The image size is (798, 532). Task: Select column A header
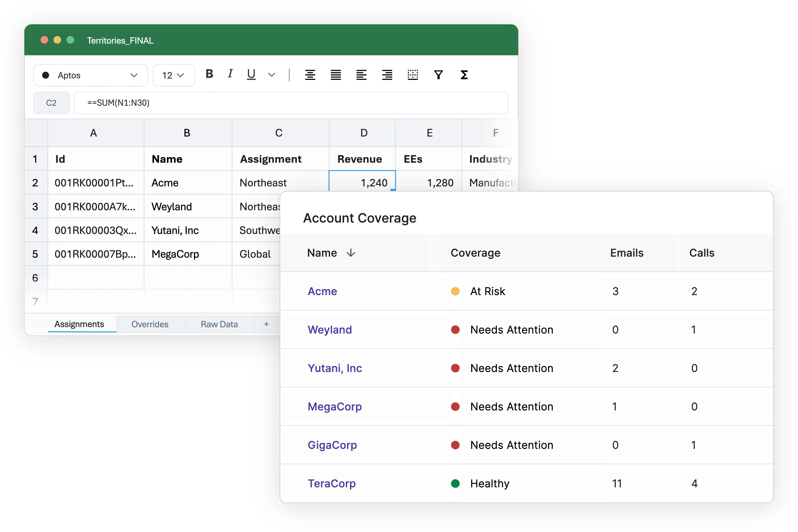coord(96,133)
